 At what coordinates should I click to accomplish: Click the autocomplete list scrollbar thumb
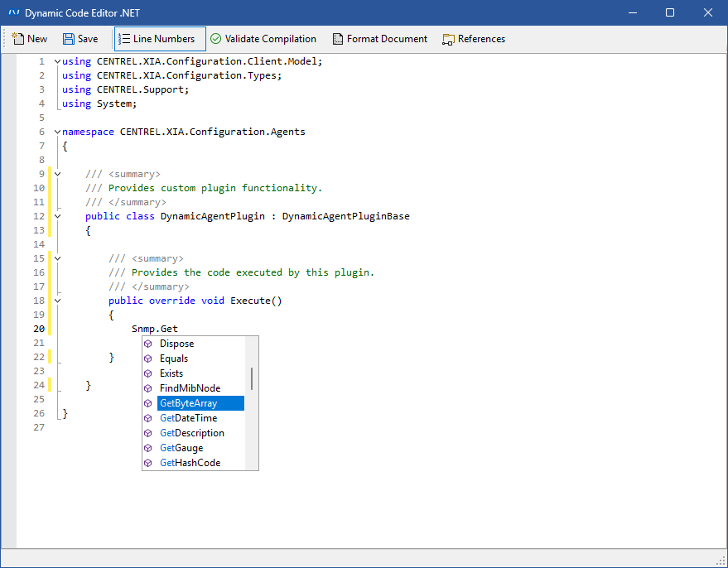click(252, 378)
